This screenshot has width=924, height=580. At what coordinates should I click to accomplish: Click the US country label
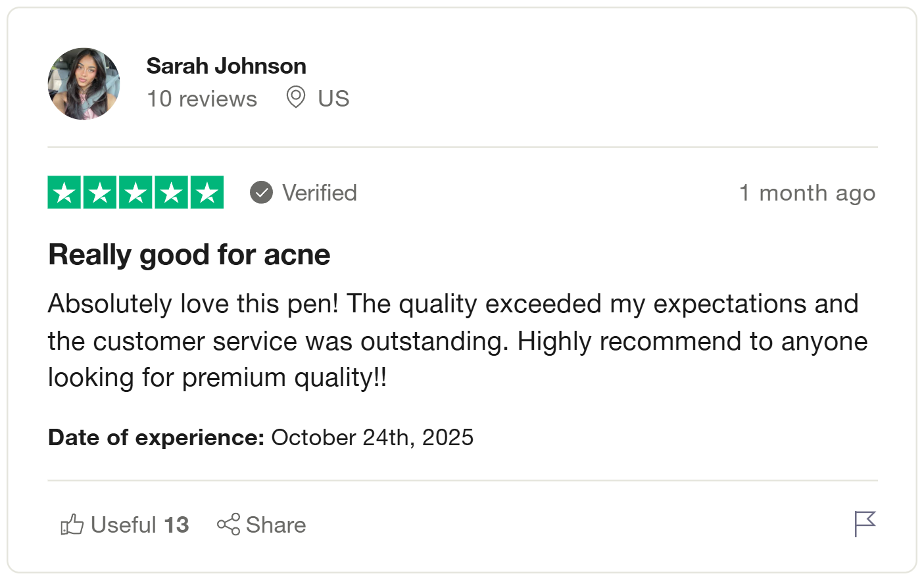point(333,99)
